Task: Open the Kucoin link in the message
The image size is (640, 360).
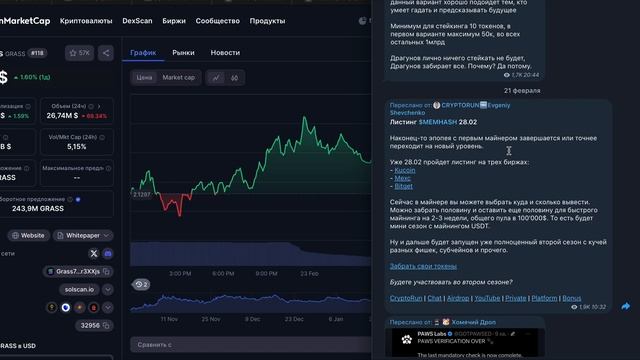Action: [x=404, y=170]
